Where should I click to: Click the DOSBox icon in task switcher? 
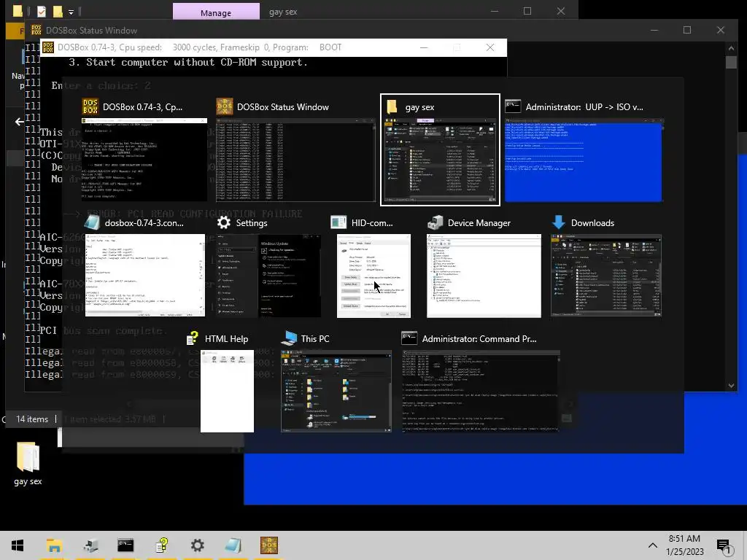[90, 106]
